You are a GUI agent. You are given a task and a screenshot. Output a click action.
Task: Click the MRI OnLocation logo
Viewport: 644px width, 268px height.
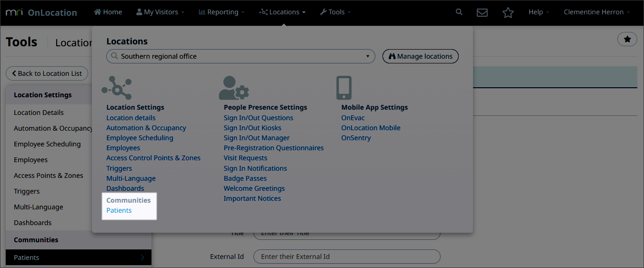[41, 12]
